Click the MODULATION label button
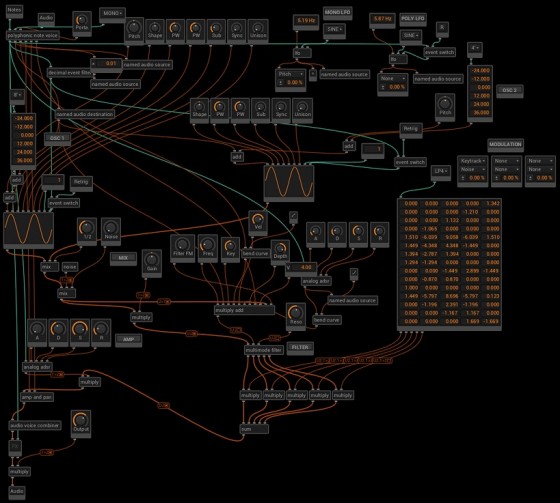Viewport: 560px width, 503px height. 505,145
